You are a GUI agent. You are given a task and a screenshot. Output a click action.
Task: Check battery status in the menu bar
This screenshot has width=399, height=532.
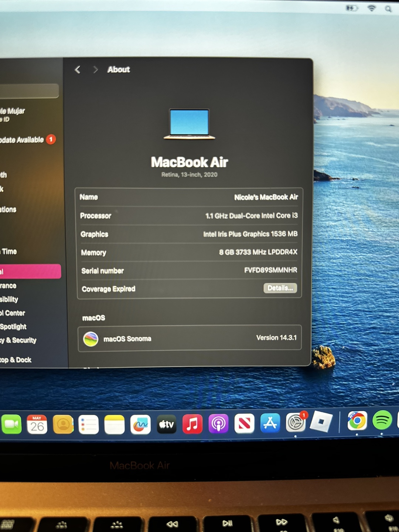pos(352,8)
